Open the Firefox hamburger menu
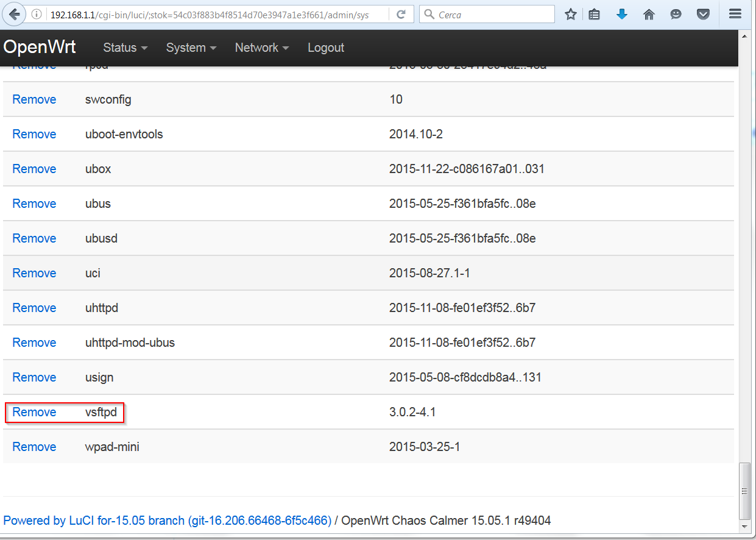This screenshot has width=756, height=540. point(735,14)
